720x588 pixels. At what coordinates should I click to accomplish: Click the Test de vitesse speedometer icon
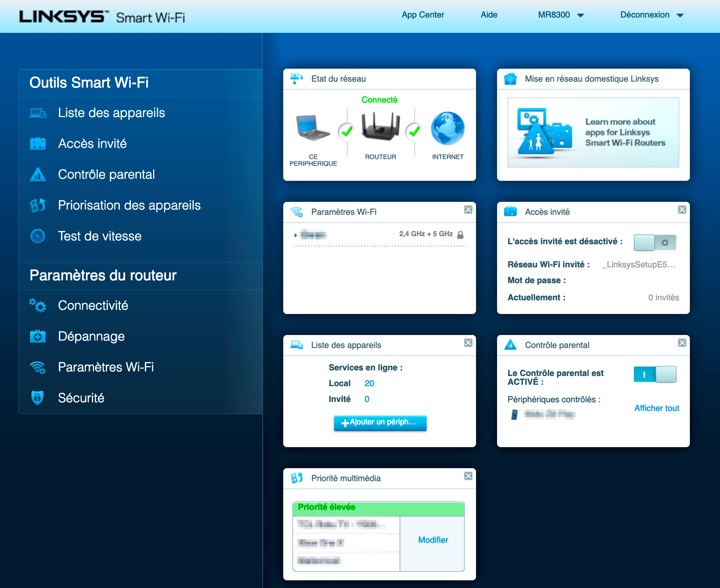tap(38, 236)
